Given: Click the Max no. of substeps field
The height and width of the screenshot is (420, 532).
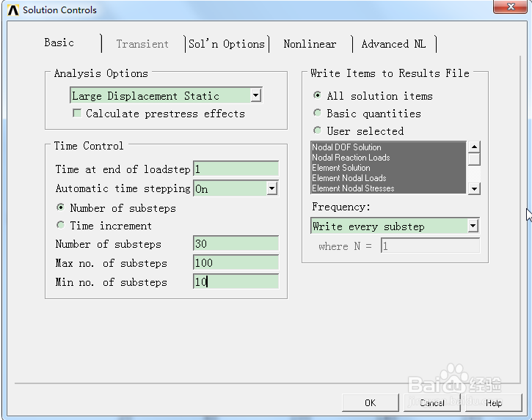Looking at the screenshot, I should [x=236, y=262].
